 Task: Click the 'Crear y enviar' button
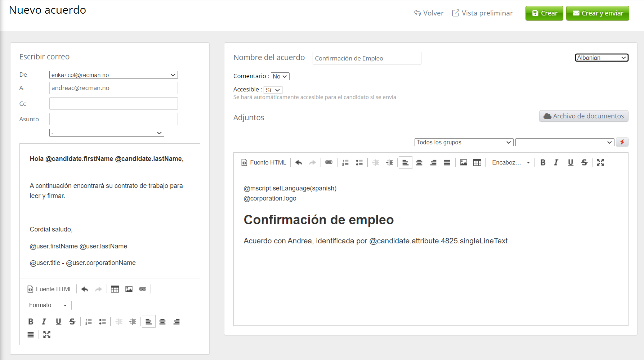tap(598, 13)
